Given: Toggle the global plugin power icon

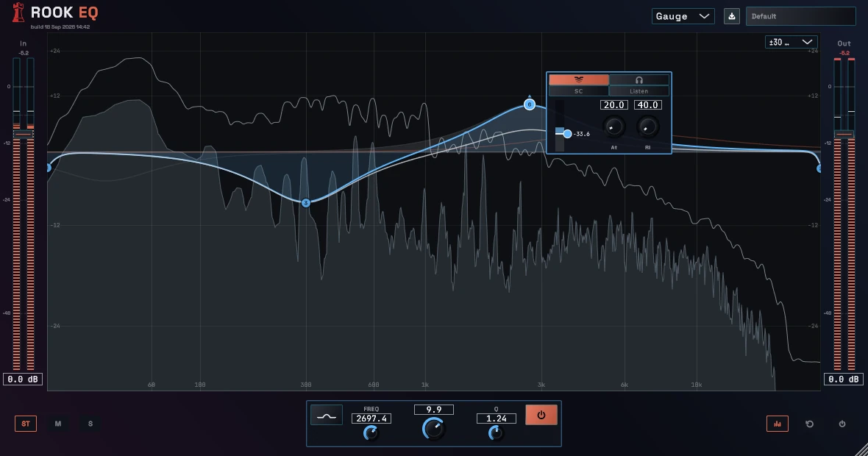Looking at the screenshot, I should click(x=842, y=424).
